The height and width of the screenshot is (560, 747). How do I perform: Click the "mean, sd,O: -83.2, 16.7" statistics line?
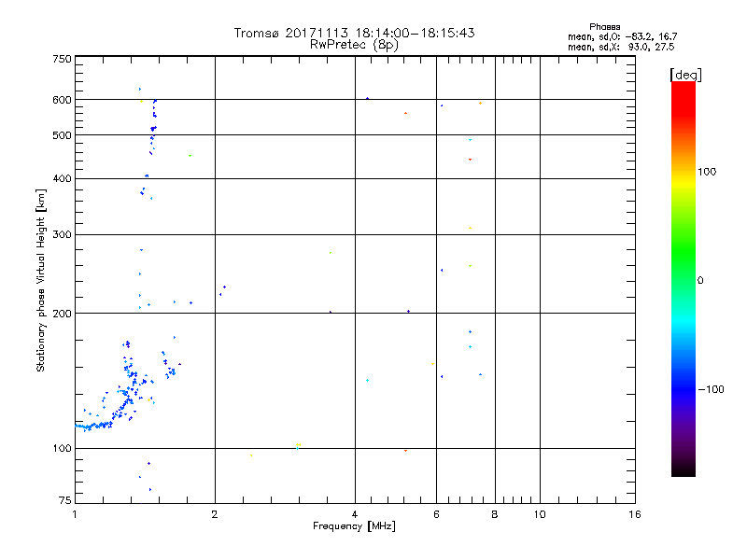click(x=622, y=36)
